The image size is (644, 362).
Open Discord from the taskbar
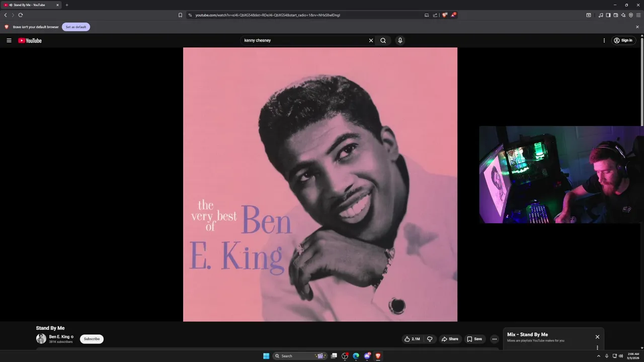click(367, 356)
